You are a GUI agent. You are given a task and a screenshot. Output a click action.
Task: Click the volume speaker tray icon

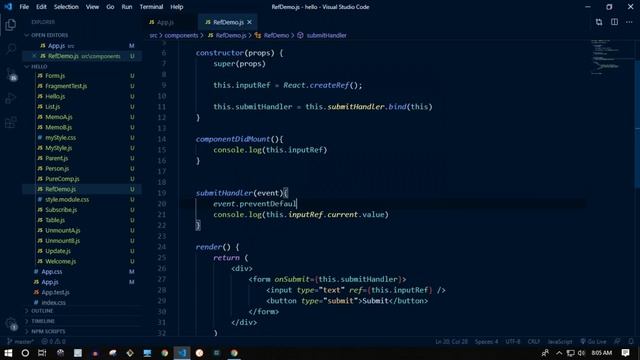[581, 353]
